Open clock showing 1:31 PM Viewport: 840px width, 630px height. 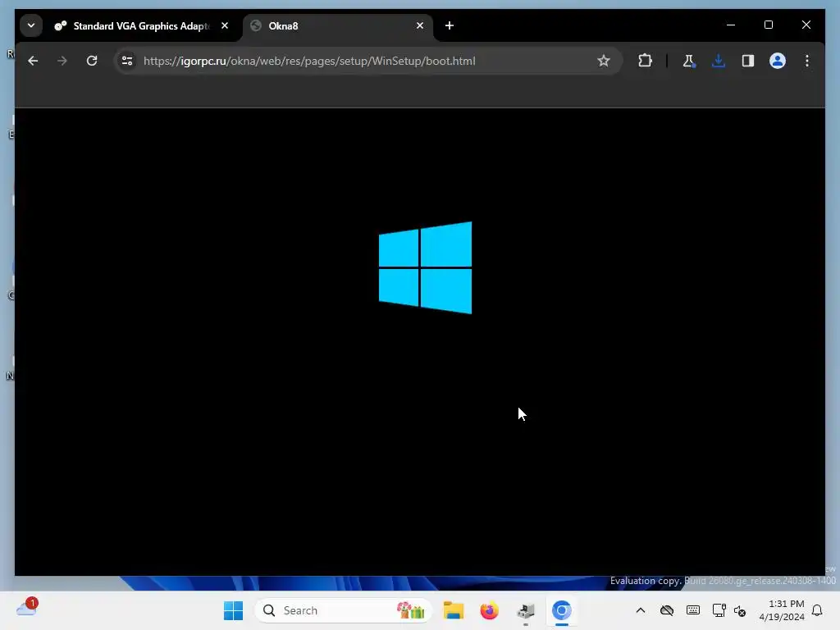782,610
